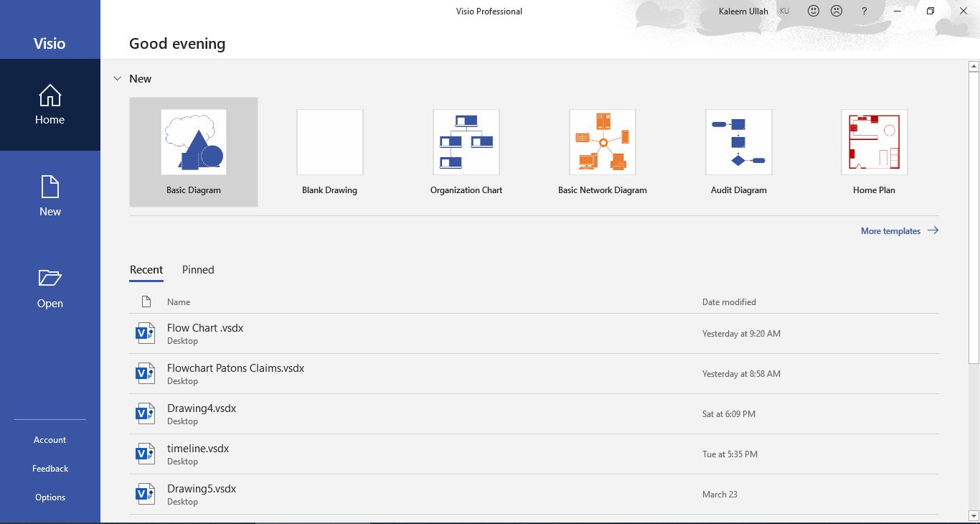Image resolution: width=980 pixels, height=524 pixels.
Task: Click the frowning face feedback icon
Action: [837, 11]
